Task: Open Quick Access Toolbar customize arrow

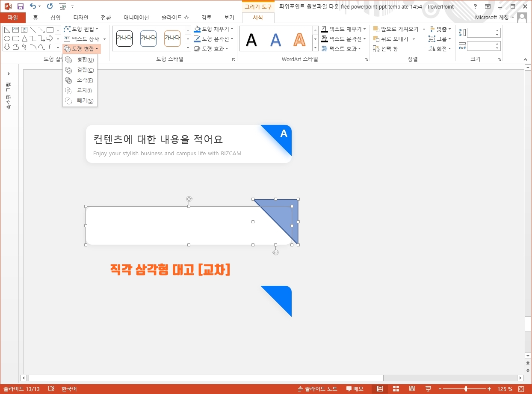Action: 72,7
